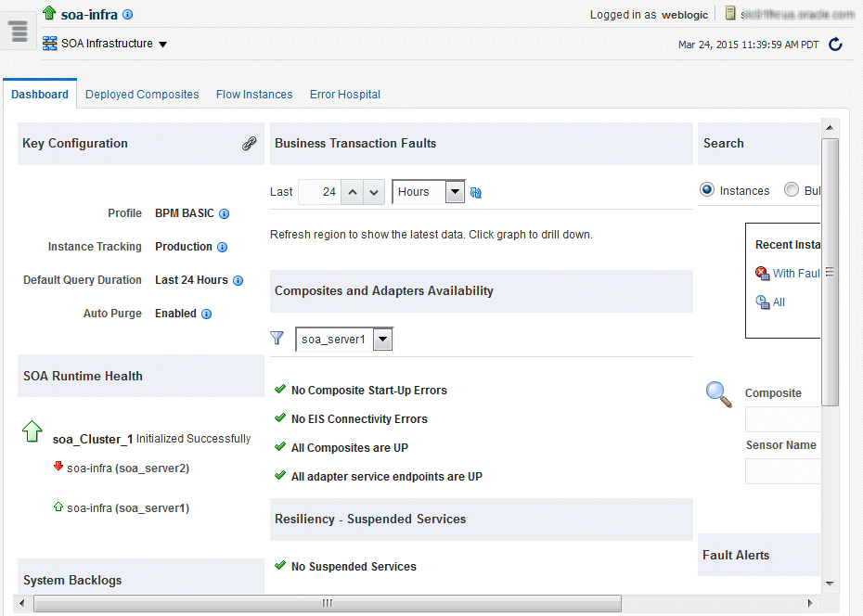Click the soa_Cluster_1 green up-arrow icon
The image size is (863, 616).
click(x=32, y=431)
